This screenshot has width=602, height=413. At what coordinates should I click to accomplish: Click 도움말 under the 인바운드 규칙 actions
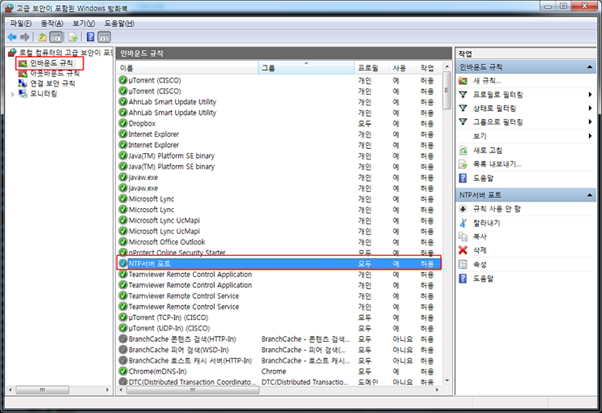[483, 178]
